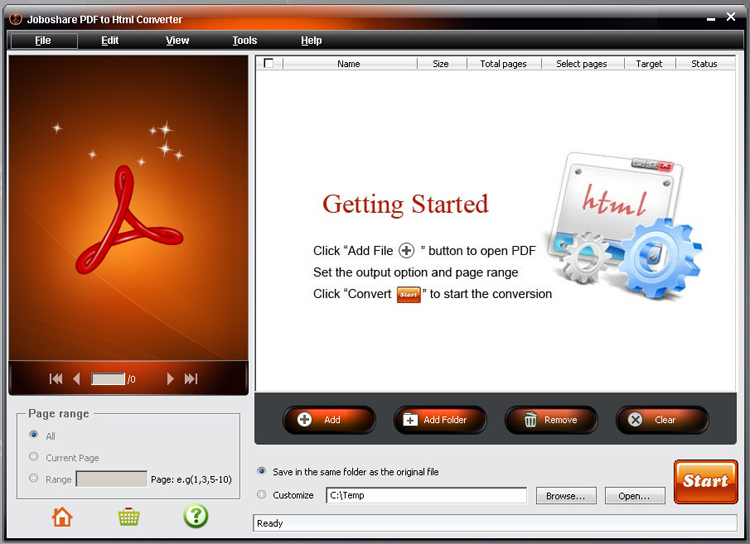Screen dimensions: 750x544
Task: Click the home icon below Page range
Action: pyautogui.click(x=62, y=517)
